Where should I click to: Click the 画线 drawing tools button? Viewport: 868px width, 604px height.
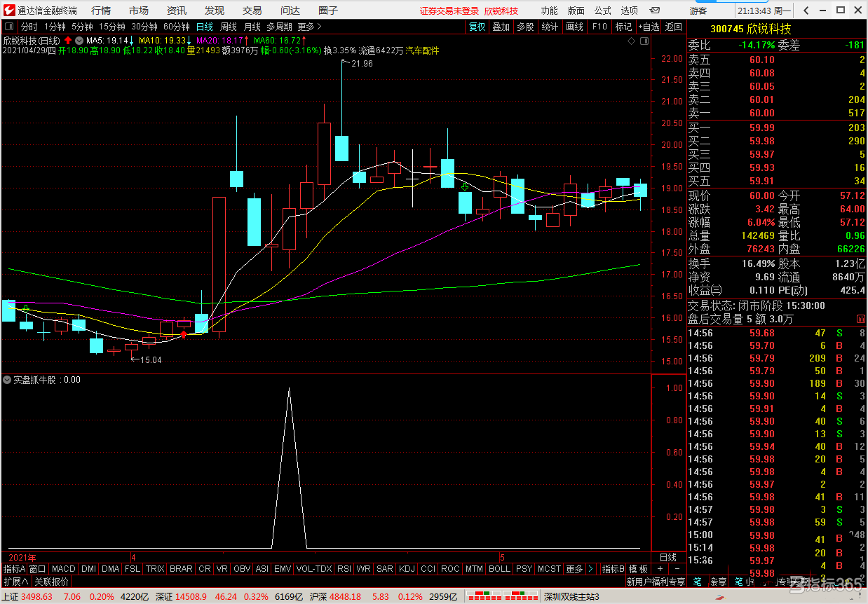tap(574, 27)
